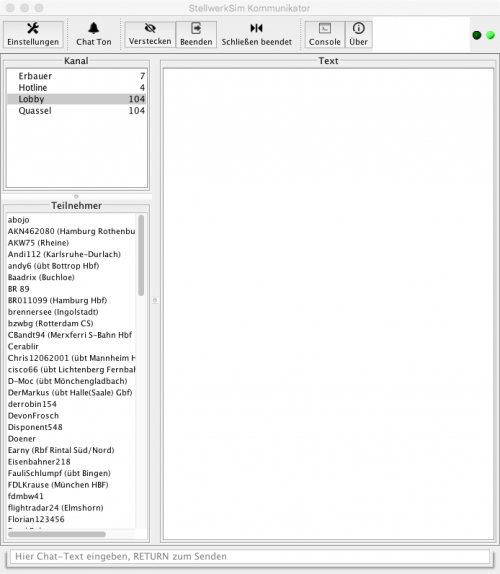This screenshot has width=500, height=574.
Task: Click the horizontal scrollbar under Teilnehmer list
Action: (57, 534)
